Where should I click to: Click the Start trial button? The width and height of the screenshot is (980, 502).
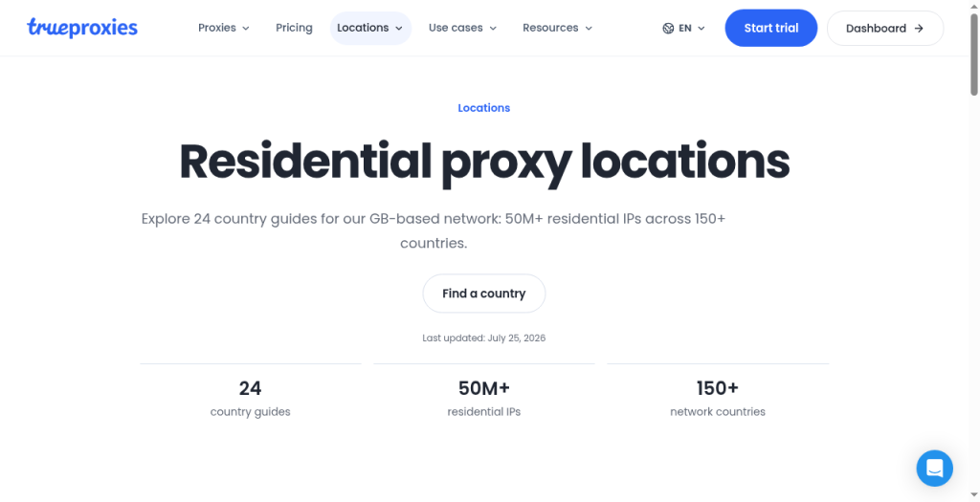[x=771, y=28]
